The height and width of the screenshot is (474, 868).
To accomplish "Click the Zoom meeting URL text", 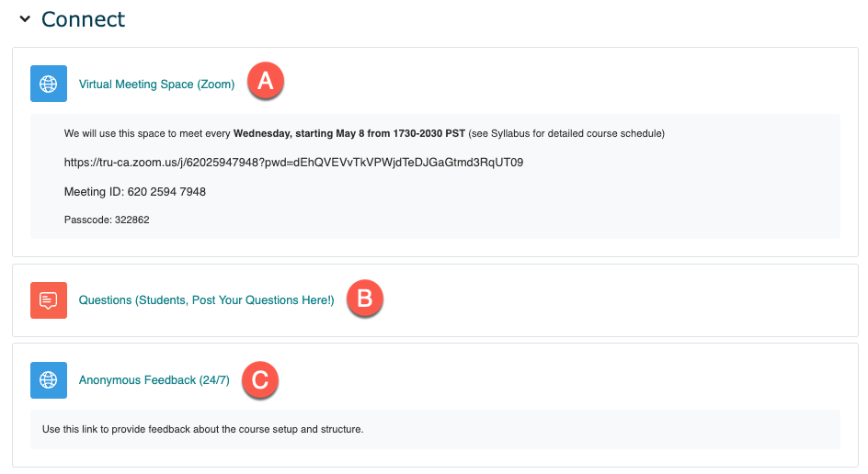I will [x=293, y=162].
